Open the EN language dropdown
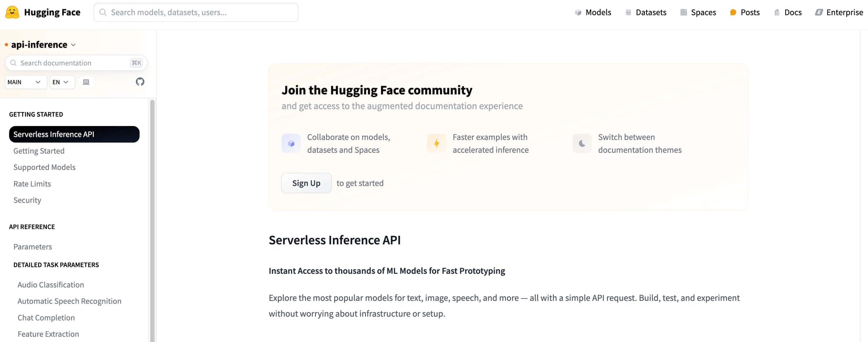Image resolution: width=868 pixels, height=342 pixels. [x=62, y=82]
